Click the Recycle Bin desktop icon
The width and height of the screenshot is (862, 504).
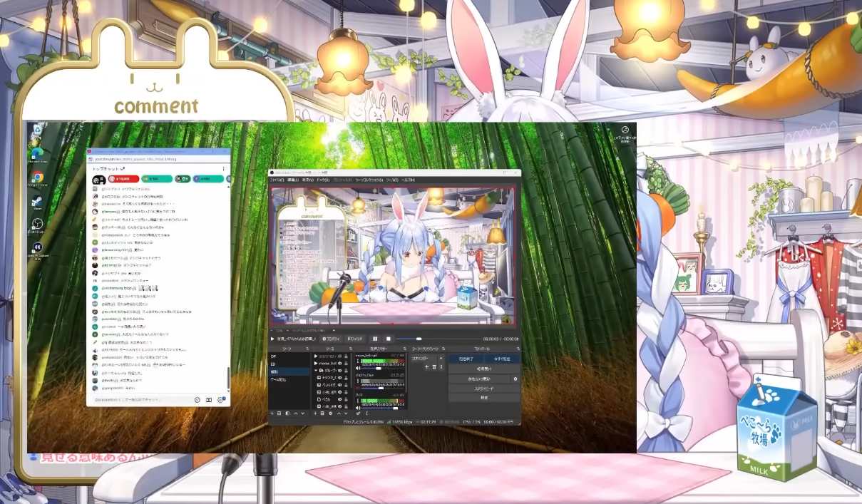click(37, 129)
